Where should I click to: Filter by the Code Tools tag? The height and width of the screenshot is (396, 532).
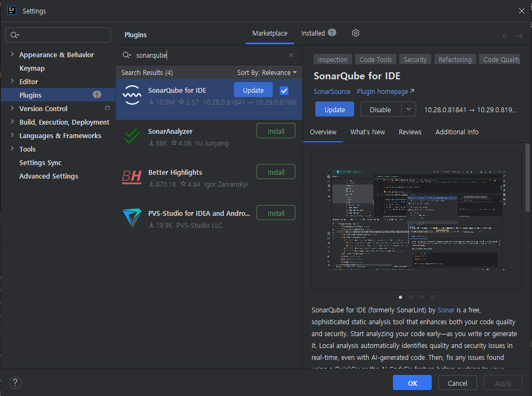(x=376, y=59)
